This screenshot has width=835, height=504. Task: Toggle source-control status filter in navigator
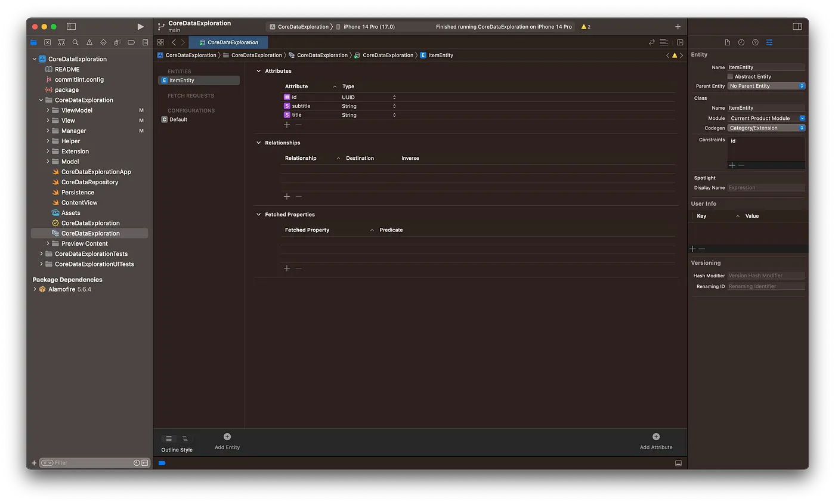(x=144, y=463)
